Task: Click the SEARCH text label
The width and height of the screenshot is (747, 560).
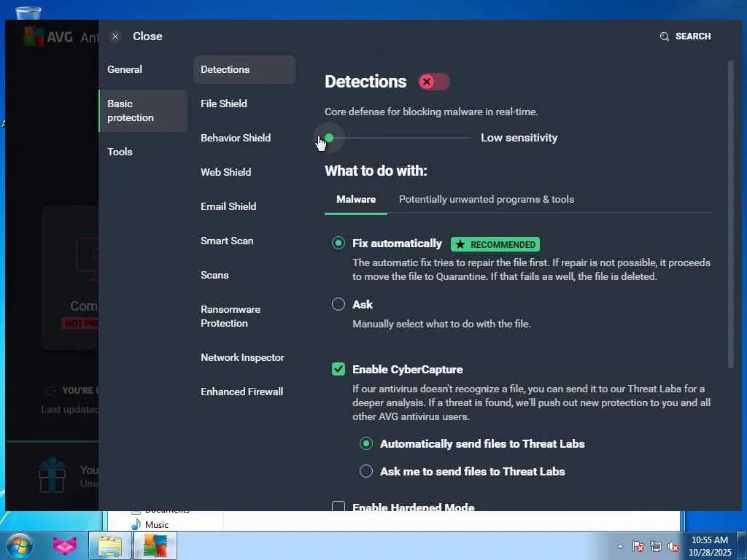Action: 693,36
